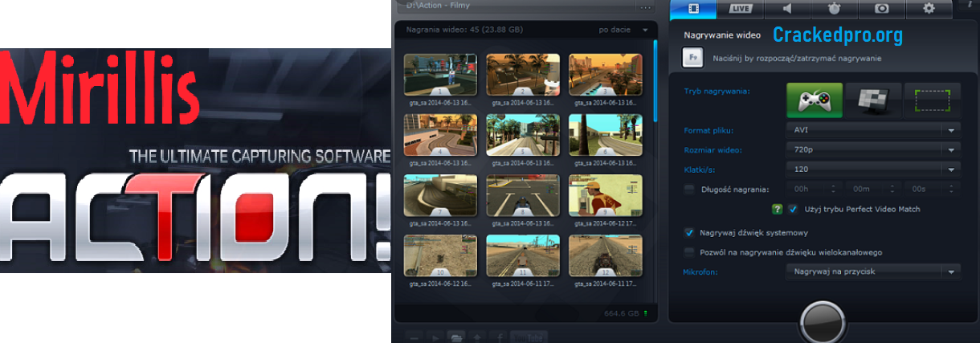
Task: Click the open folder icon below list
Action: (456, 336)
